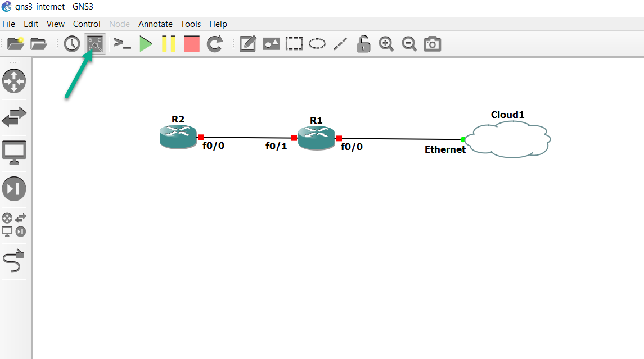Click the f0/1 interface label
644x359 pixels.
tap(276, 146)
